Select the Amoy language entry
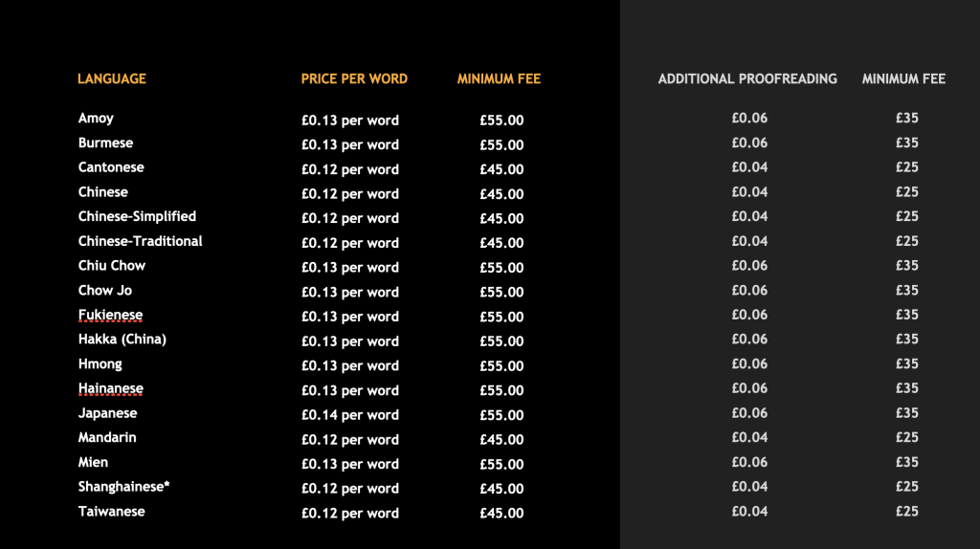Screen dimensions: 980x549 coord(96,119)
